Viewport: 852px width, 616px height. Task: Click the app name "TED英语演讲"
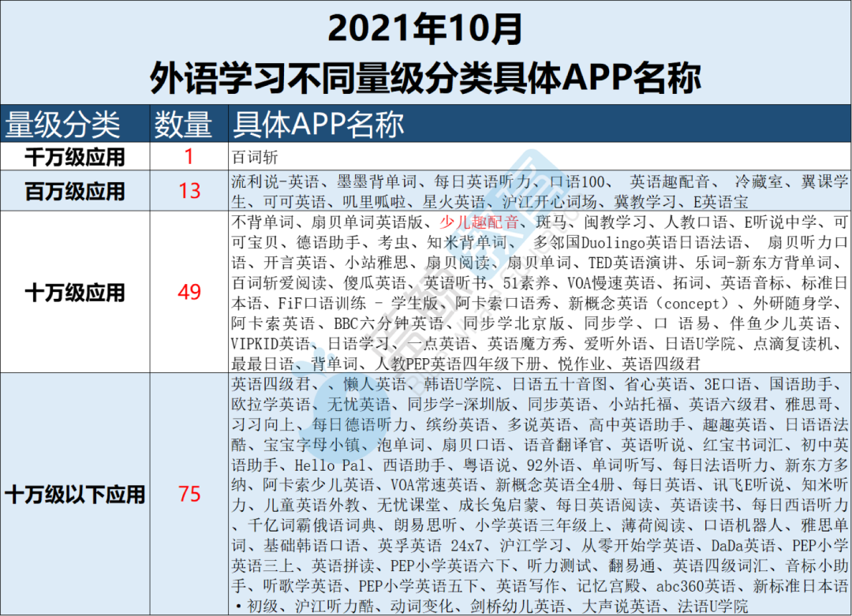click(633, 263)
